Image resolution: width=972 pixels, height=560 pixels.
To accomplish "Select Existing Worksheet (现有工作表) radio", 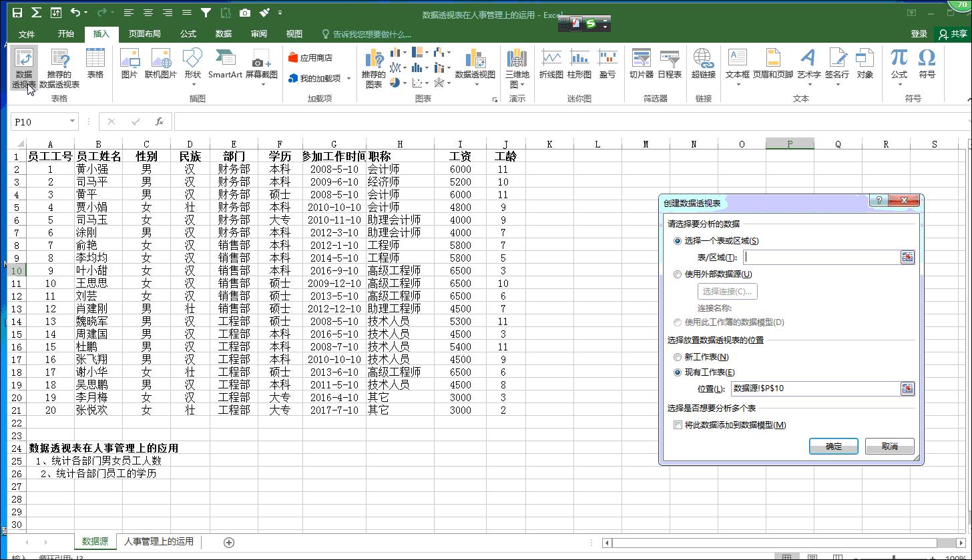I will [x=678, y=372].
